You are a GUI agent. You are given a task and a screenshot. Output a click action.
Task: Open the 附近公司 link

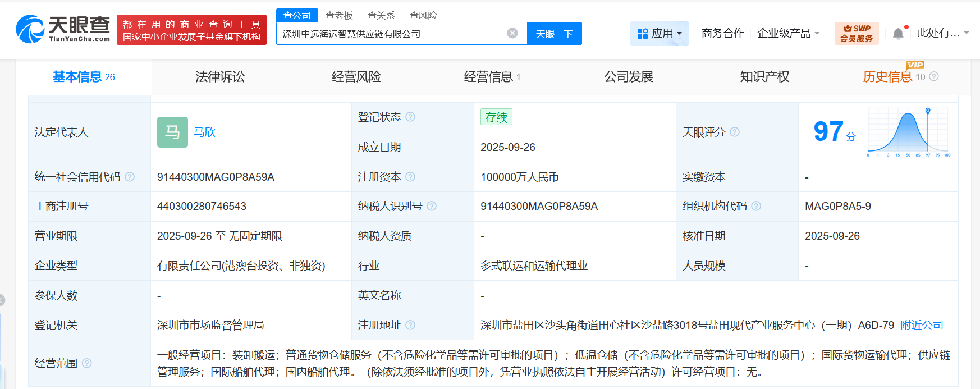(922, 325)
